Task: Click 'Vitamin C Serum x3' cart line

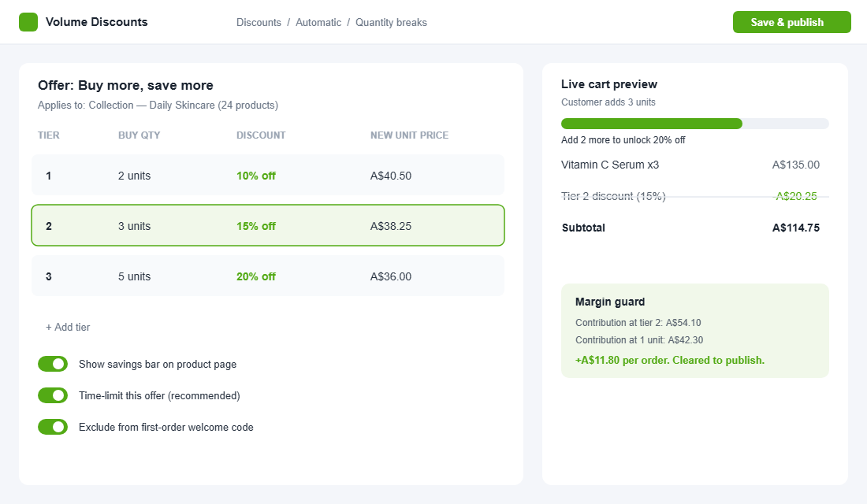Action: tap(610, 165)
